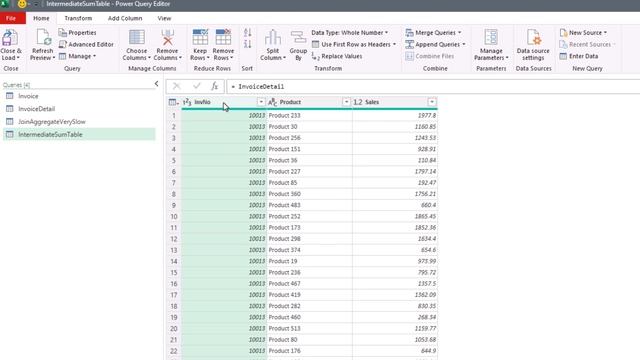Click the Split Column icon
Screen dimensions: 640x360
tap(273, 38)
